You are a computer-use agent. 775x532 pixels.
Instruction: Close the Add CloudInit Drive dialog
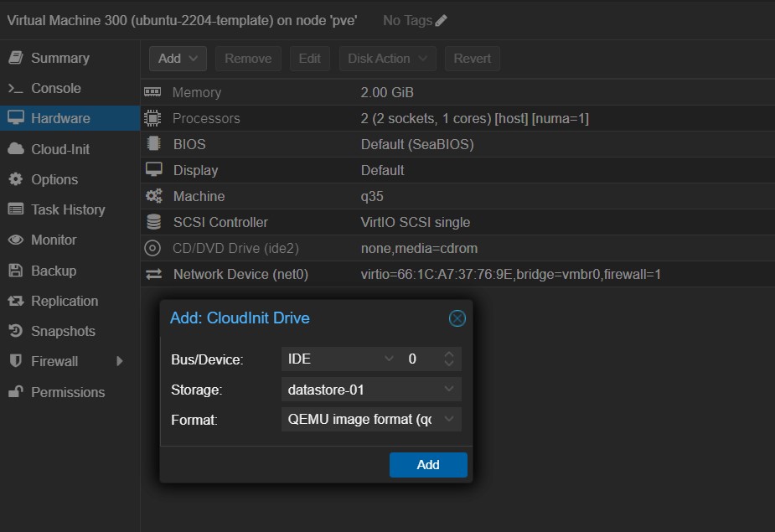457,318
